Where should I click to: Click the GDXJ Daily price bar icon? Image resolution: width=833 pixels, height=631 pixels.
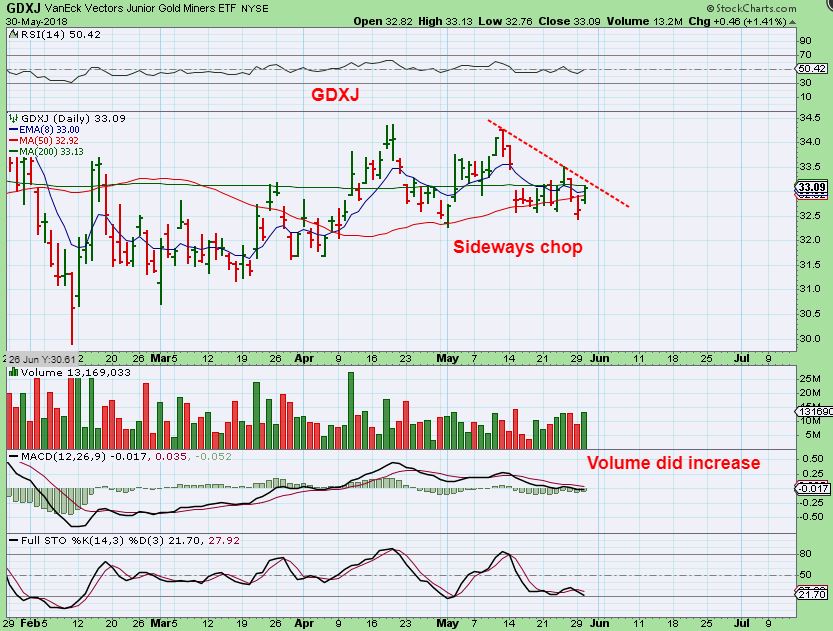[x=13, y=118]
